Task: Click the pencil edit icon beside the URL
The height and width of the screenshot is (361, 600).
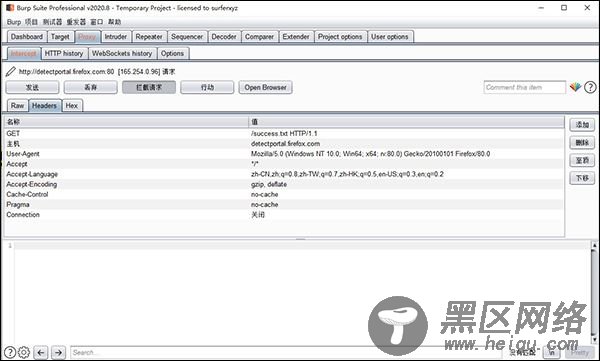Action: tap(10, 72)
